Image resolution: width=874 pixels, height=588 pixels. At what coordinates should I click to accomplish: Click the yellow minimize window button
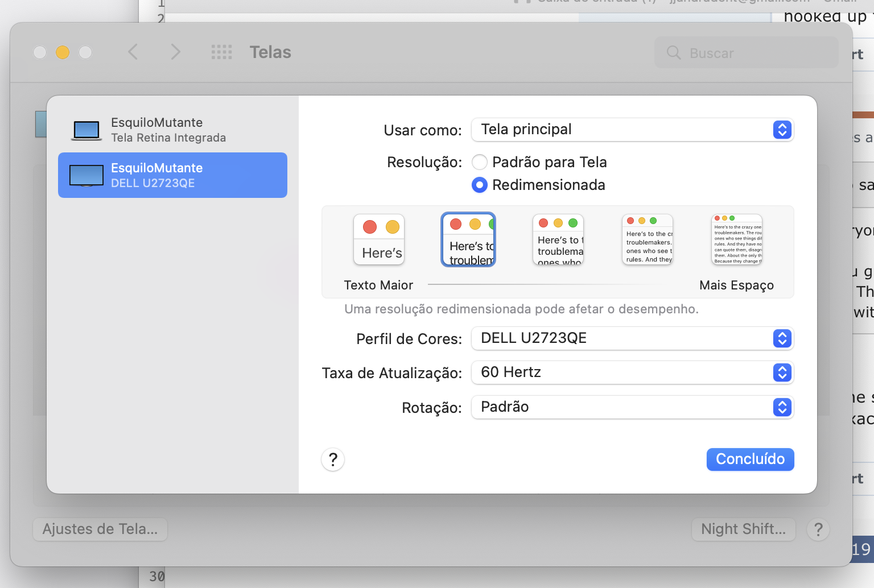[63, 52]
